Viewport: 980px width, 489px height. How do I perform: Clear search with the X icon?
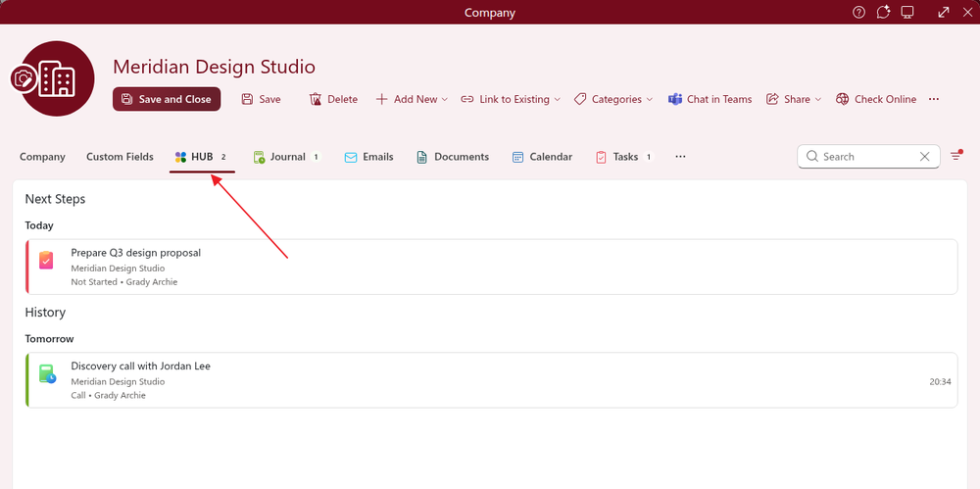click(x=925, y=157)
